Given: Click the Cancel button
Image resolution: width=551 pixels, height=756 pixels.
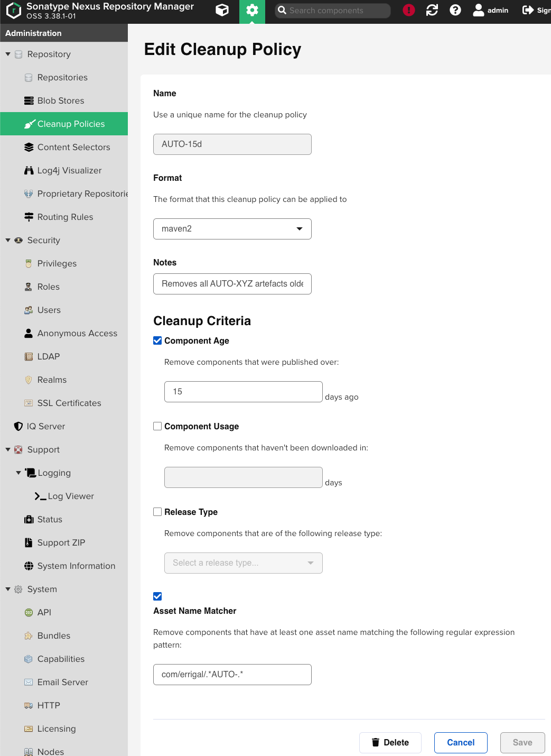Looking at the screenshot, I should pyautogui.click(x=460, y=742).
